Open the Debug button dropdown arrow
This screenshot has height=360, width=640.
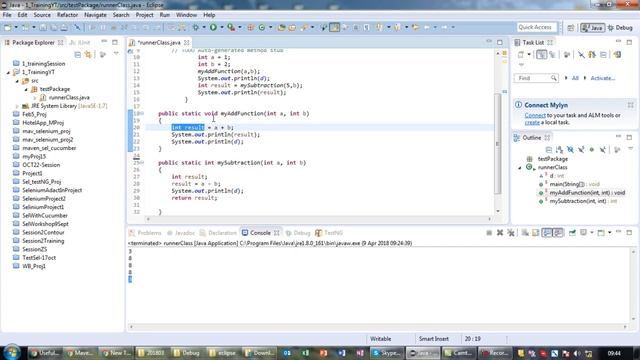[x=204, y=27]
